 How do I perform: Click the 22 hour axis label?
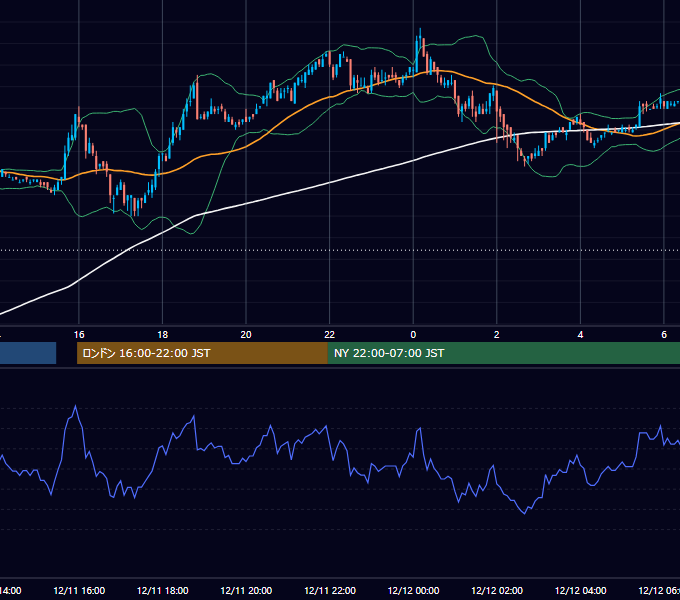(330, 335)
